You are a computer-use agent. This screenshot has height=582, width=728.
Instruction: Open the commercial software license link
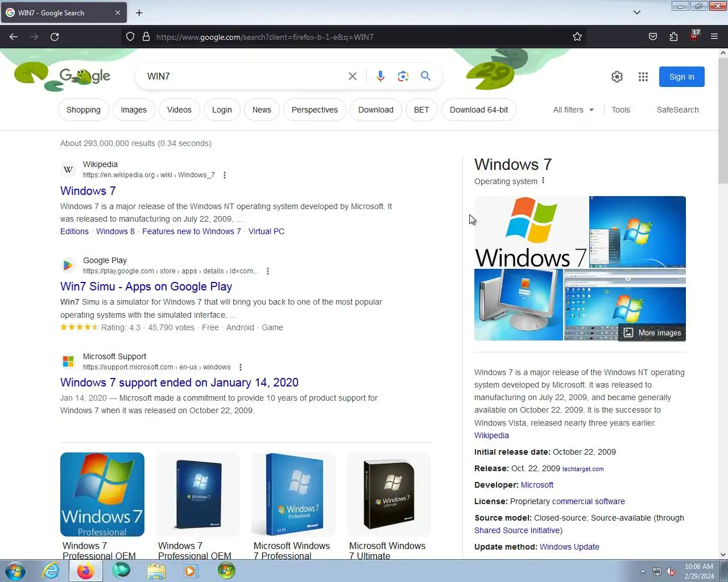coord(589,501)
